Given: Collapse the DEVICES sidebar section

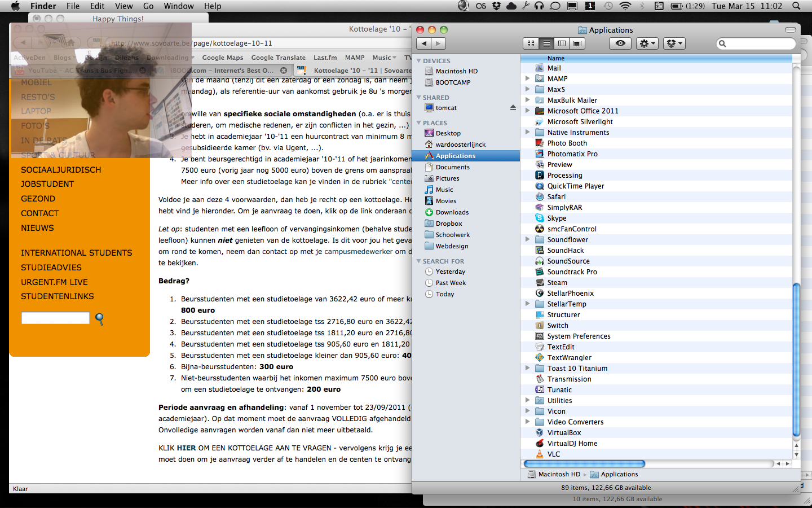Looking at the screenshot, I should click(419, 61).
